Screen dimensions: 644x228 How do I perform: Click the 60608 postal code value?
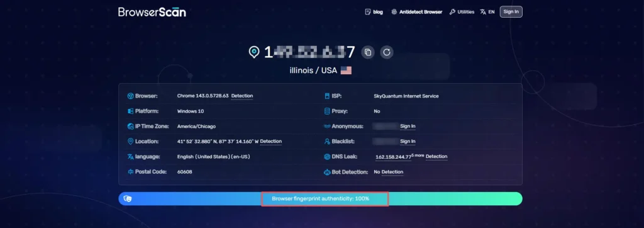pos(184,171)
